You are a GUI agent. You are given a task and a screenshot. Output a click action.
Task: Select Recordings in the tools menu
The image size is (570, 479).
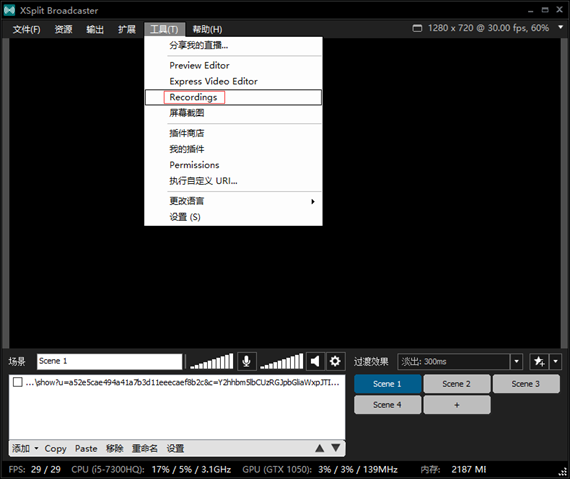(x=233, y=97)
